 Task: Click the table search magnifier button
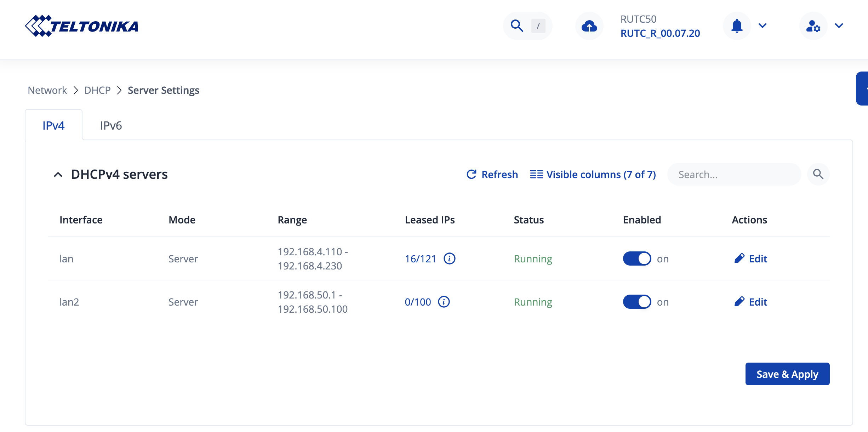[818, 174]
